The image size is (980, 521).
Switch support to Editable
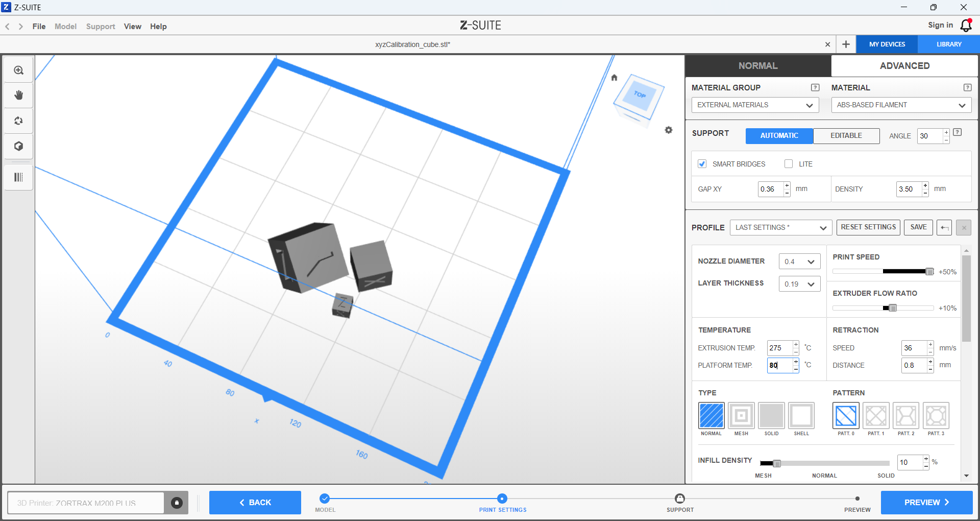tap(846, 136)
